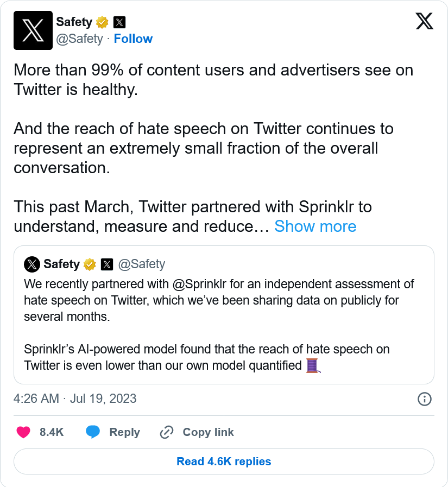Click the quoted tweet's small X avatar
Viewport: 448px width, 487px height.
pyautogui.click(x=32, y=264)
